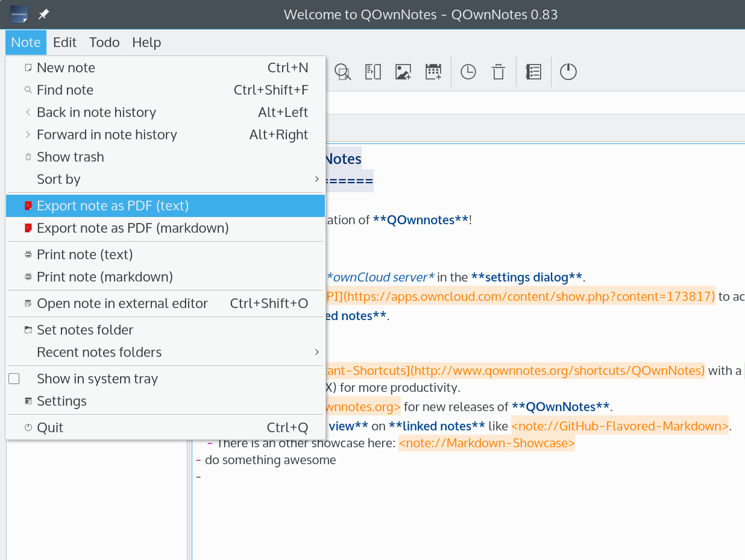Choose Quit from the Note menu

(x=165, y=427)
